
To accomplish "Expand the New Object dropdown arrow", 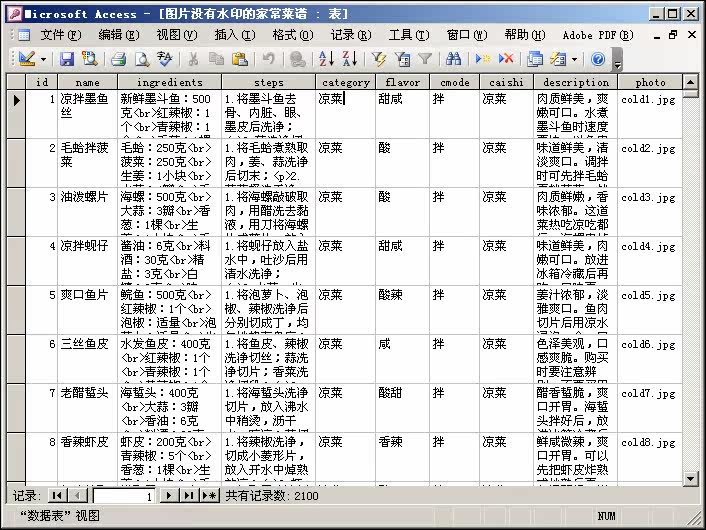I will click(x=574, y=59).
